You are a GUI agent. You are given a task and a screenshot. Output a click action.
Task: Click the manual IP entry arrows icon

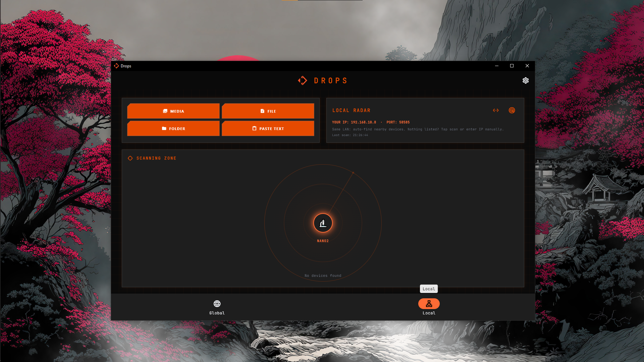495,110
